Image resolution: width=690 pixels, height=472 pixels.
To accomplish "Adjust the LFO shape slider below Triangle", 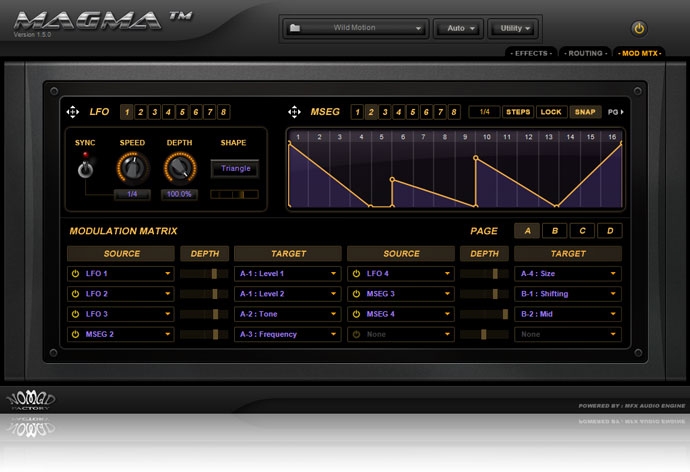I will [234, 194].
